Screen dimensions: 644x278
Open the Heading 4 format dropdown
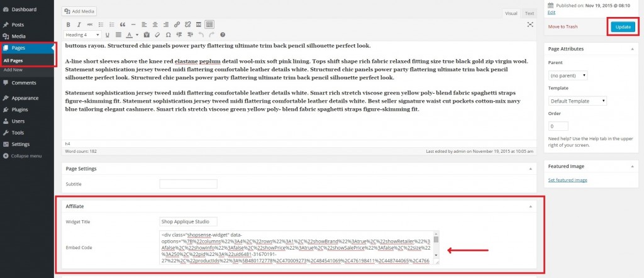(82, 35)
